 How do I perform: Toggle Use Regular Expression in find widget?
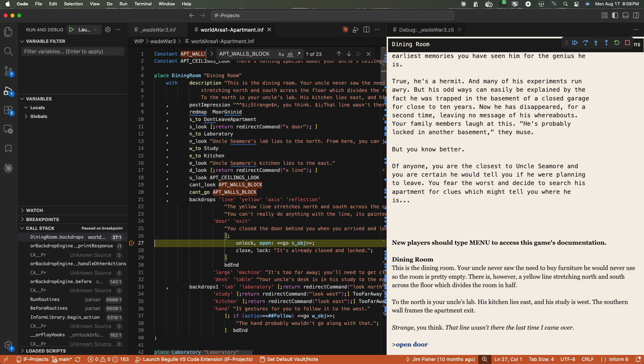pos(299,54)
